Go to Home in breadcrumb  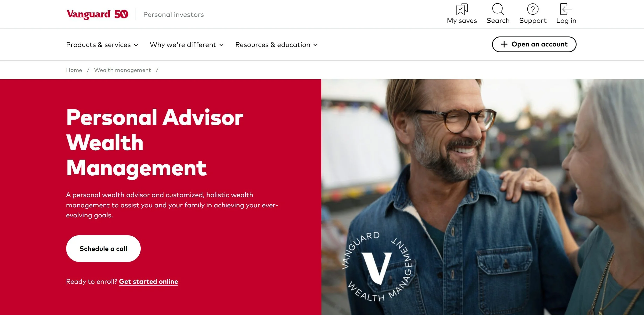[x=74, y=70]
